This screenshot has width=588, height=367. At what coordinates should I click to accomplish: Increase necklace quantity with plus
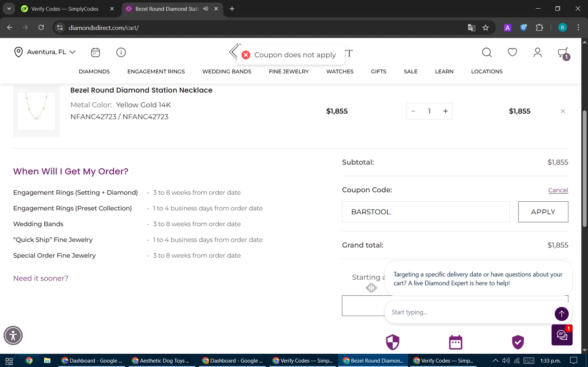coord(445,111)
